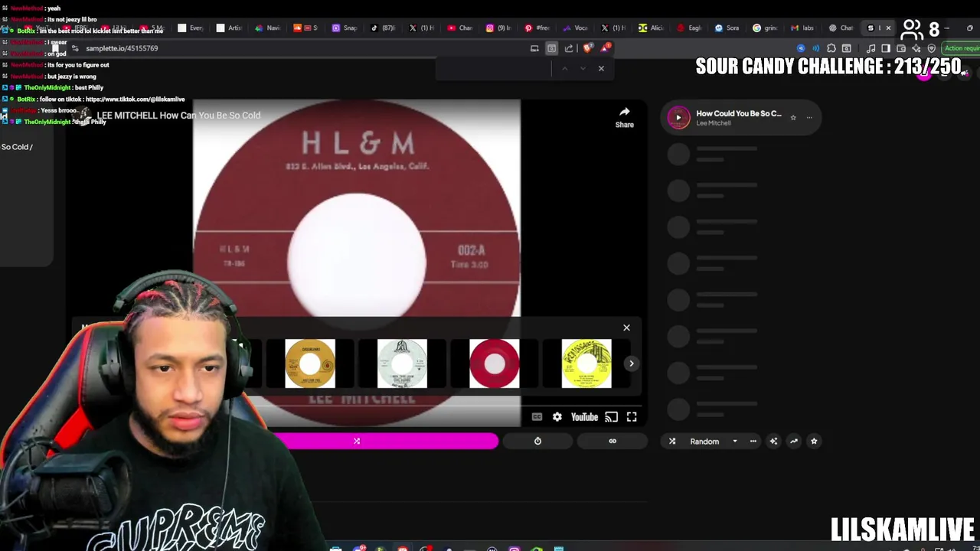Toggle YouTube closed captions
This screenshot has height=551, width=980.
537,417
